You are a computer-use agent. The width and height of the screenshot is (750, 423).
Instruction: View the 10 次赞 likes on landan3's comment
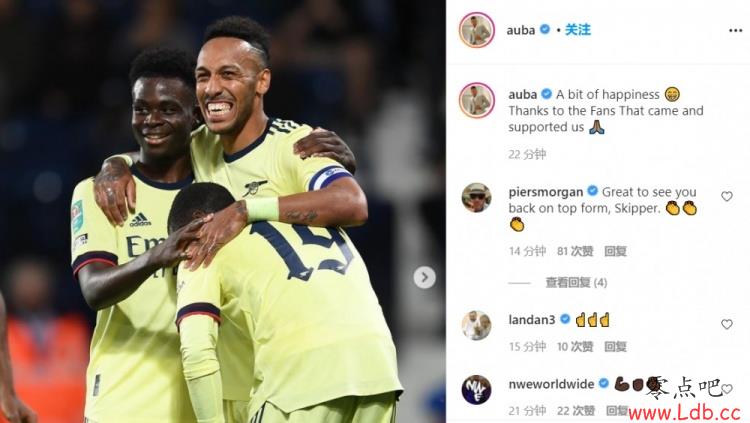(575, 346)
